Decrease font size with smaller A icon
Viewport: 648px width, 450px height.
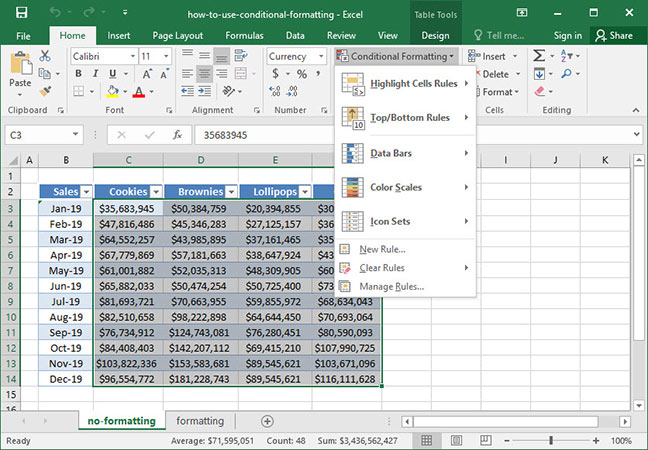pyautogui.click(x=165, y=74)
